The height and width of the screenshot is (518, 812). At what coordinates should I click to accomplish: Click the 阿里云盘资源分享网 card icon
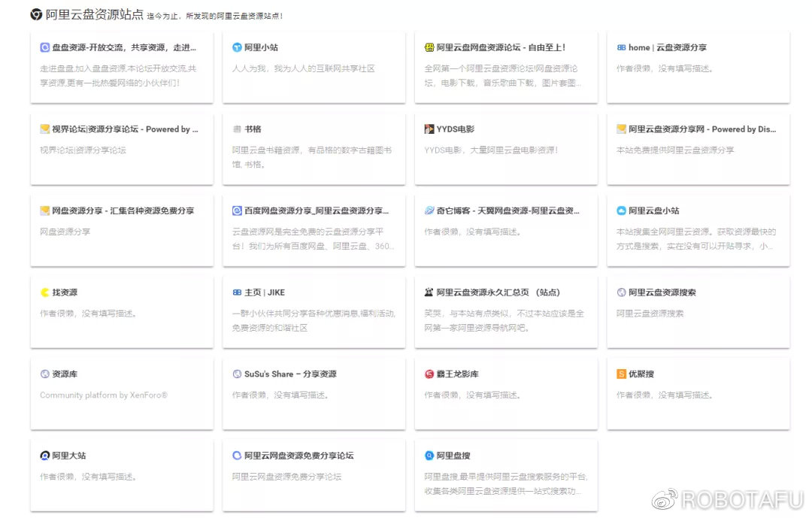[622, 129]
